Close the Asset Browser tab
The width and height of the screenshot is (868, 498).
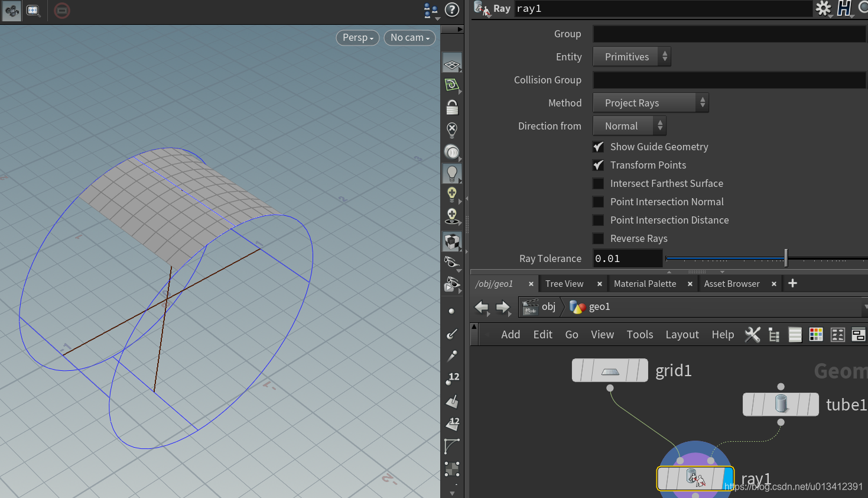pos(773,284)
